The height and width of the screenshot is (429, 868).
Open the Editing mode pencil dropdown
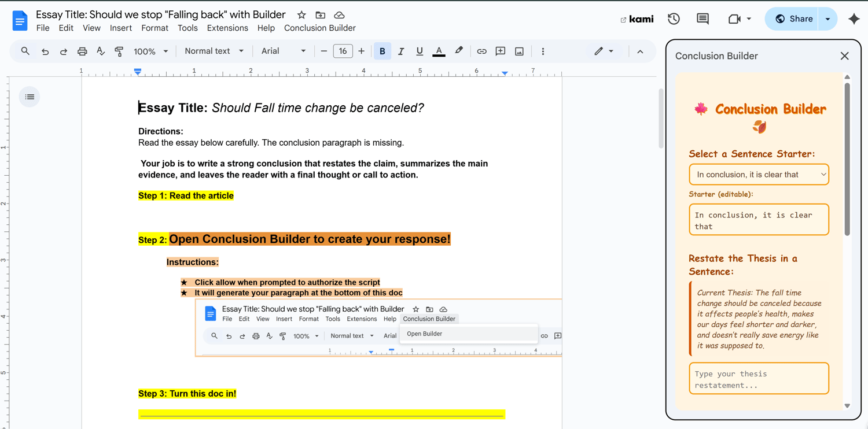pyautogui.click(x=604, y=51)
